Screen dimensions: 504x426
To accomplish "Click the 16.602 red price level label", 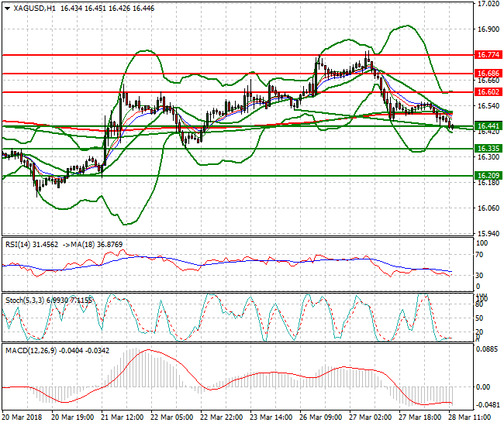I will coord(488,92).
